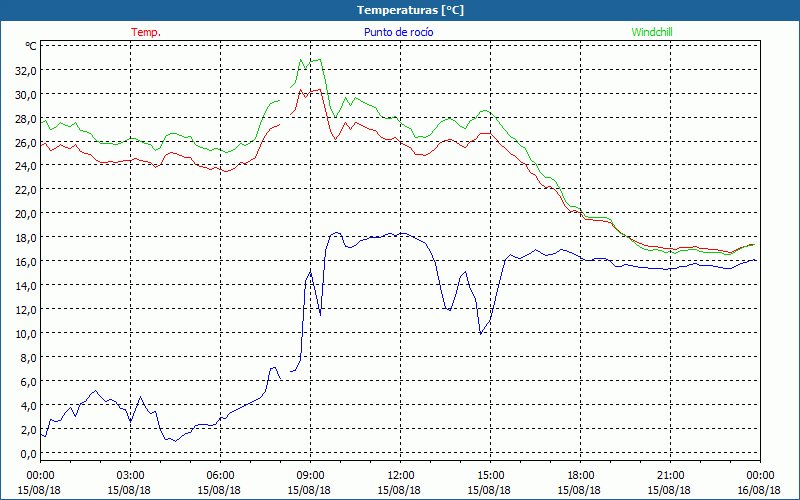Click the '03:00' time axis label
The image size is (800, 500).
[x=130, y=476]
